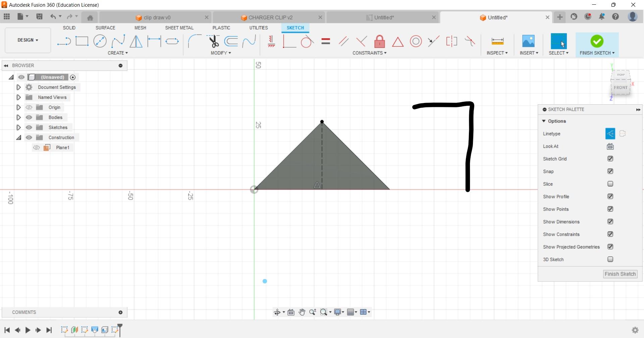Click the Insert image icon under INSERT
Screen dimensions: 644x338
pos(529,41)
